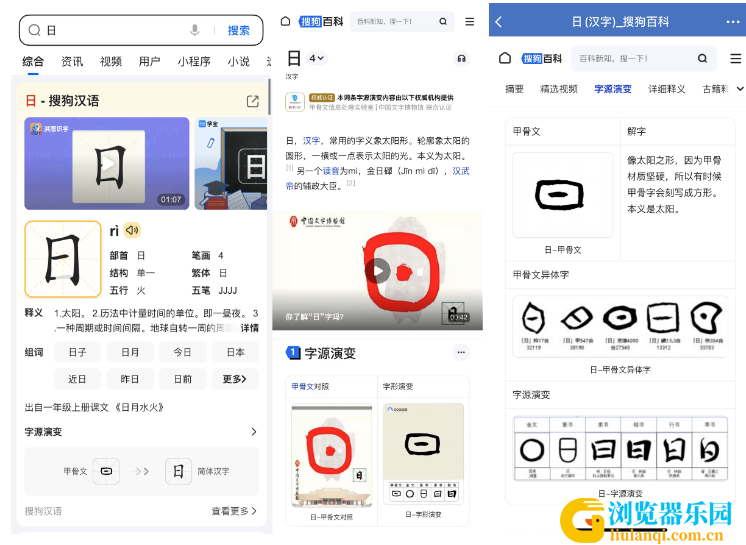
Task: Open 日 - 搜狗汉语 card title
Action: [62, 101]
